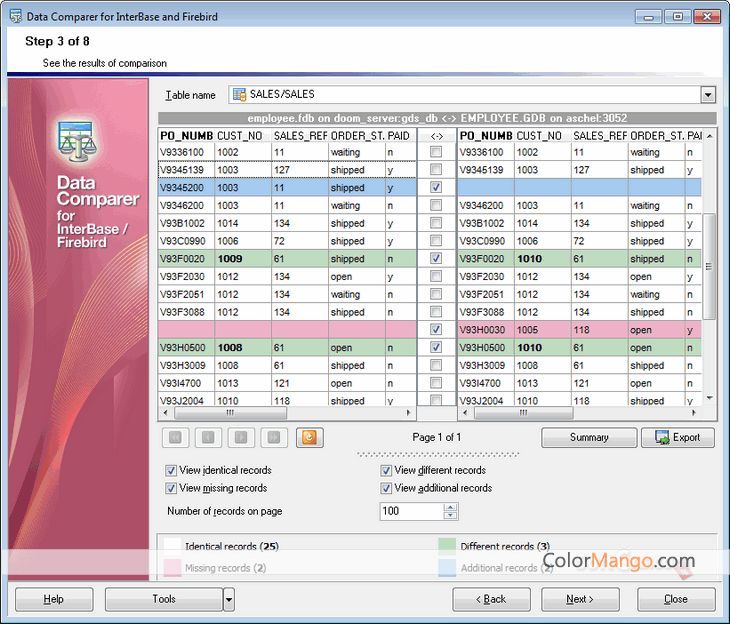
Task: Increase the number of records on page
Action: pos(450,507)
